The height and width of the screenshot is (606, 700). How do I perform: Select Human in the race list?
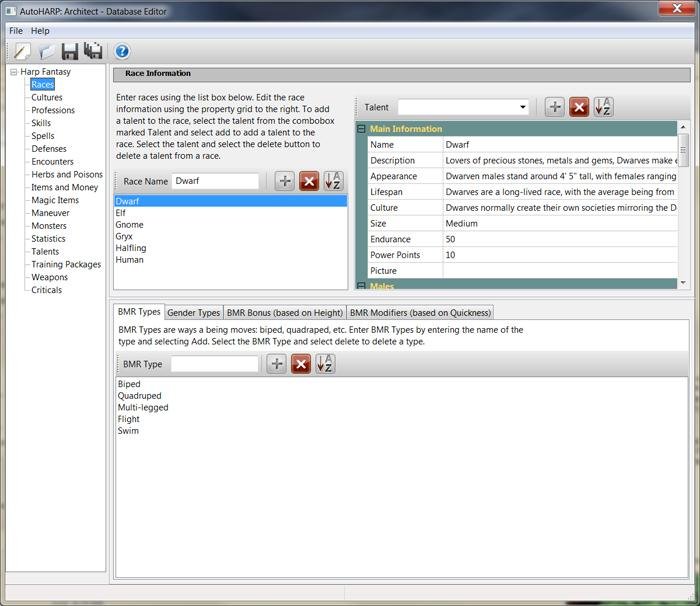click(x=230, y=260)
